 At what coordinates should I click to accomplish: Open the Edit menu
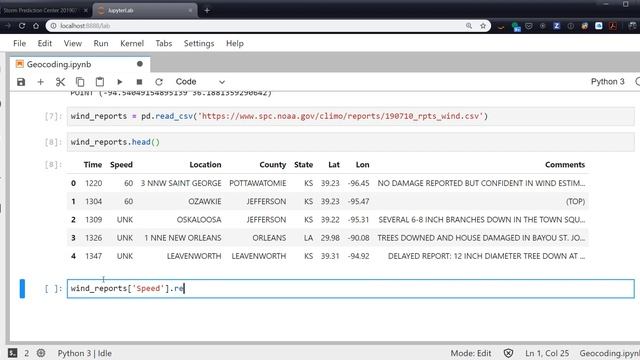click(x=44, y=43)
